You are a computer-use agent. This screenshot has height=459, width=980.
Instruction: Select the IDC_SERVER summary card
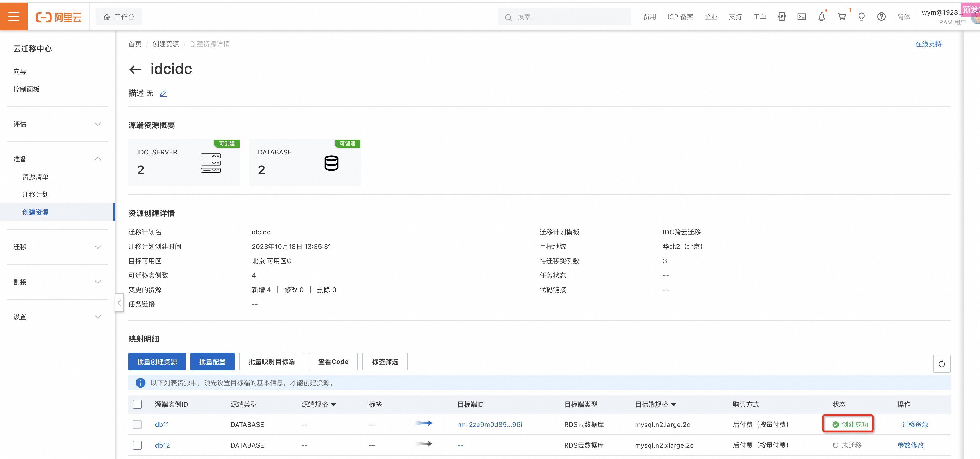pyautogui.click(x=184, y=163)
